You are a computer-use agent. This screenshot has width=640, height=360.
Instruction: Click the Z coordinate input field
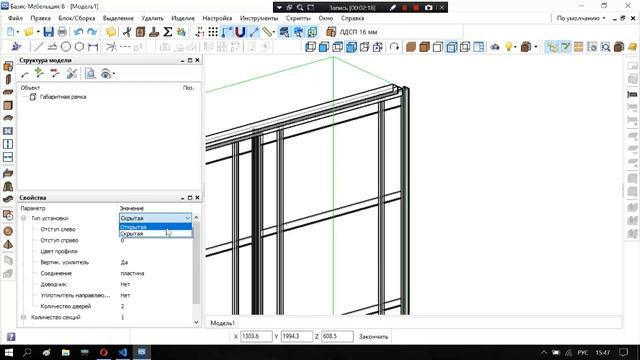[x=337, y=336]
